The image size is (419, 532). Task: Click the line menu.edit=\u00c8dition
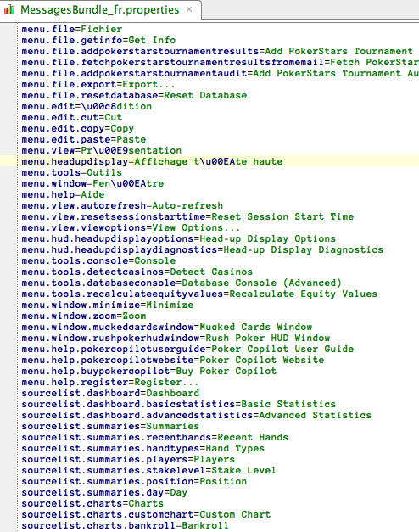87,106
